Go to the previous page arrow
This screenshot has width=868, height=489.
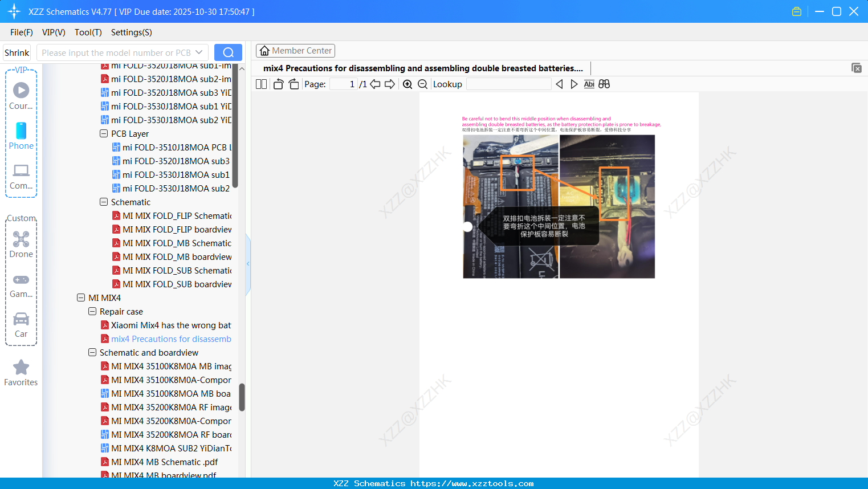tap(375, 84)
